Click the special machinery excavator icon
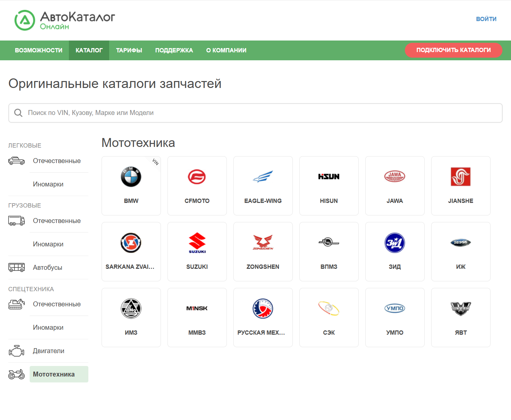The height and width of the screenshot is (420, 511). (16, 304)
